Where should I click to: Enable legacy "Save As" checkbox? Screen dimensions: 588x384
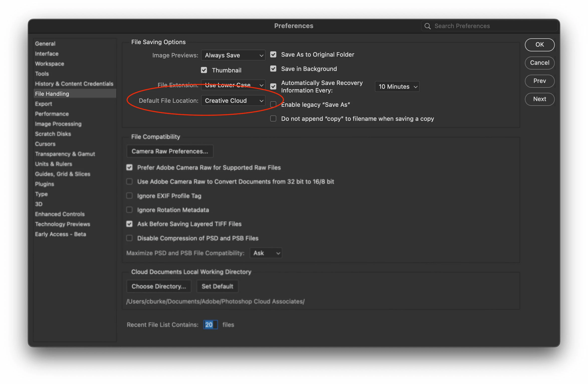[x=273, y=104]
